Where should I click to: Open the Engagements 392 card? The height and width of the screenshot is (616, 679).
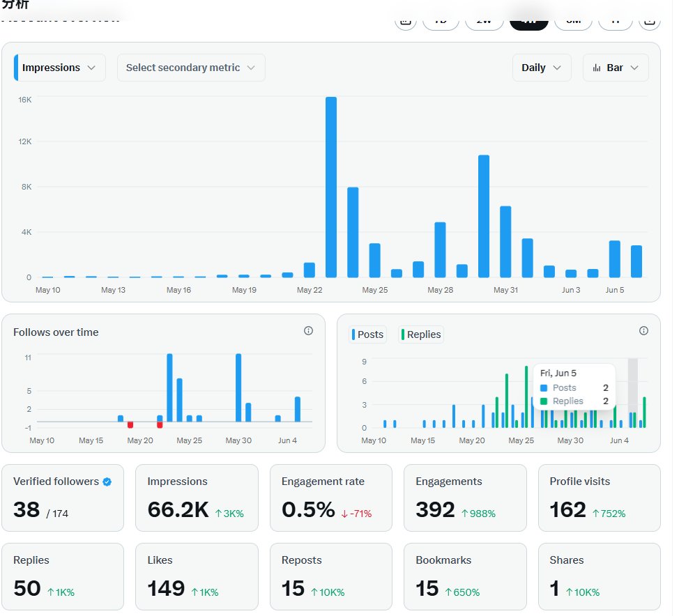click(x=465, y=498)
